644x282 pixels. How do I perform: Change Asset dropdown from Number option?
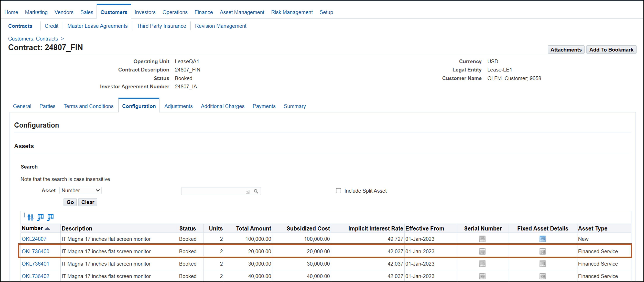point(80,190)
